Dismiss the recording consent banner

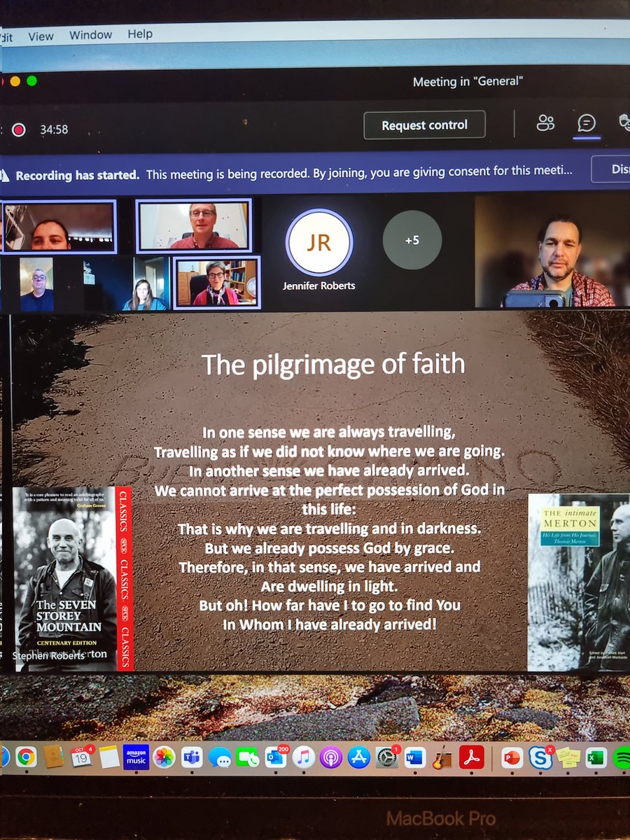[x=615, y=169]
